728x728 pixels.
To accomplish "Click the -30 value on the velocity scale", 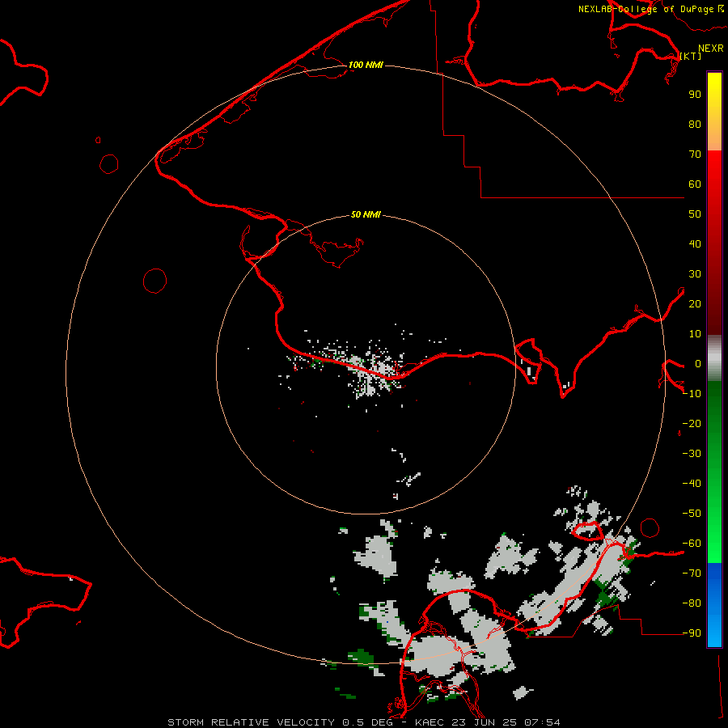I will (x=692, y=454).
